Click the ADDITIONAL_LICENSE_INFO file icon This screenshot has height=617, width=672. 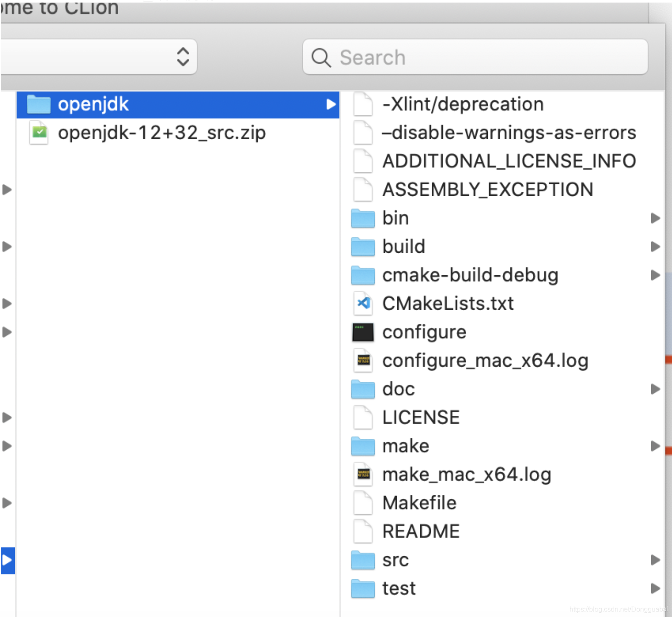tap(363, 161)
